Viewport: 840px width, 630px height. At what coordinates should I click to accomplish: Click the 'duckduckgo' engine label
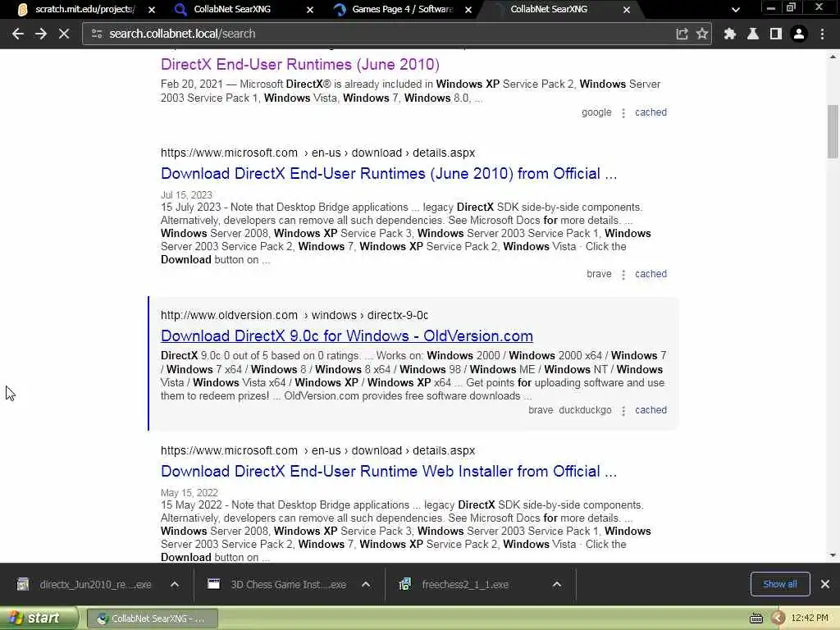click(585, 410)
